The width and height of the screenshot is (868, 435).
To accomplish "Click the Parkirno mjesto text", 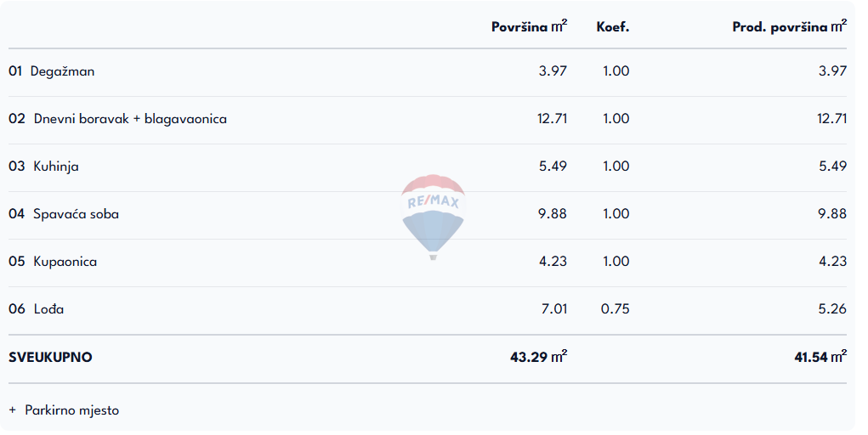I will [72, 410].
